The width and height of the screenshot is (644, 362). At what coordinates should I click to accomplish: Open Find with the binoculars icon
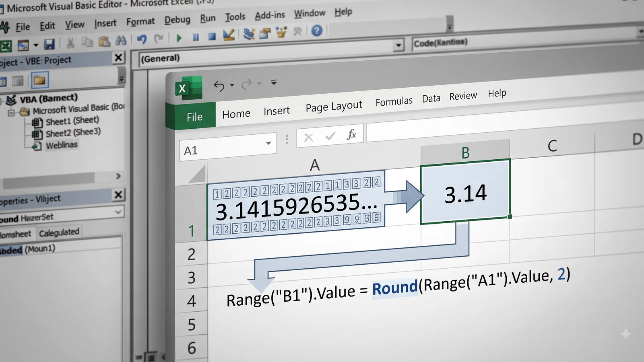(121, 40)
